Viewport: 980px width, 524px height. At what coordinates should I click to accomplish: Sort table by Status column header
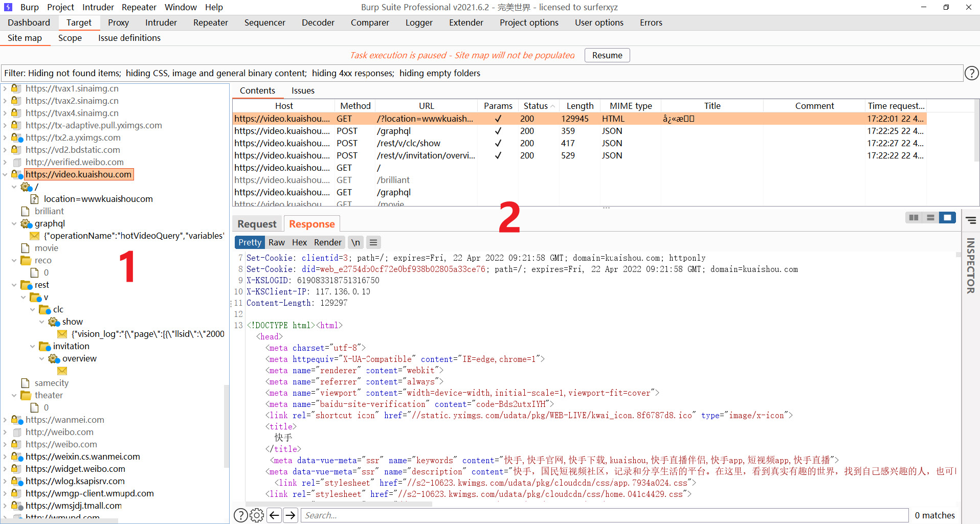click(539, 106)
